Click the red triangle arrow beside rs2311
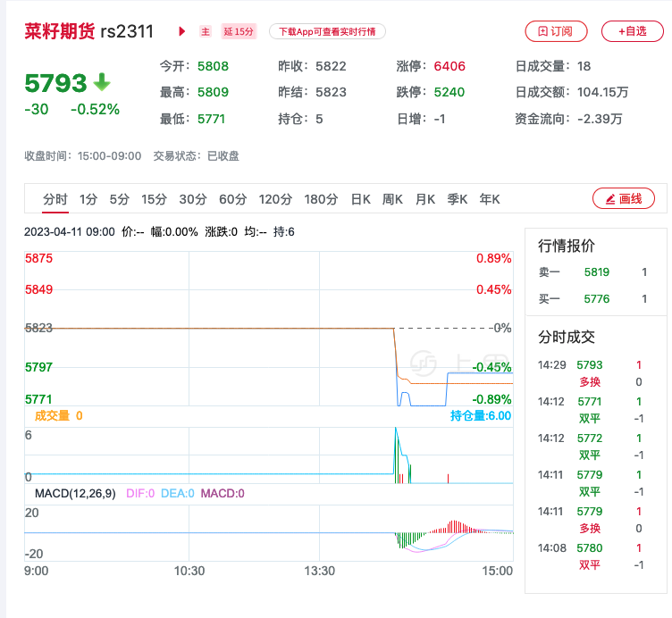 point(182,31)
